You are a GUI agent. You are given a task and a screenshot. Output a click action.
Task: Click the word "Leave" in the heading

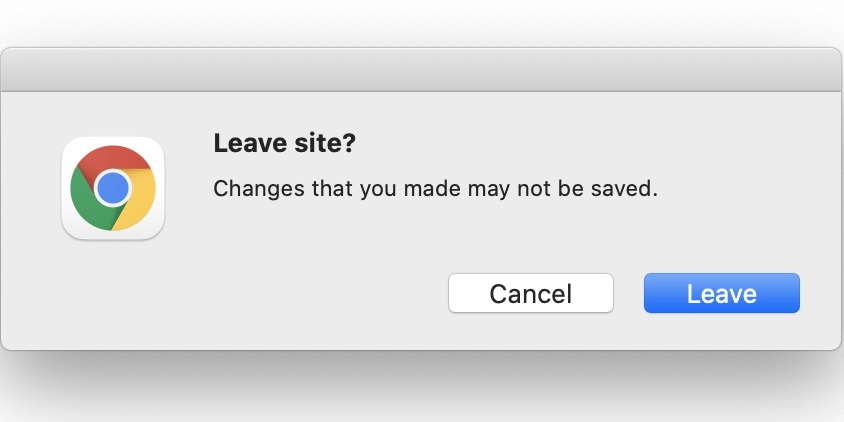pyautogui.click(x=248, y=144)
